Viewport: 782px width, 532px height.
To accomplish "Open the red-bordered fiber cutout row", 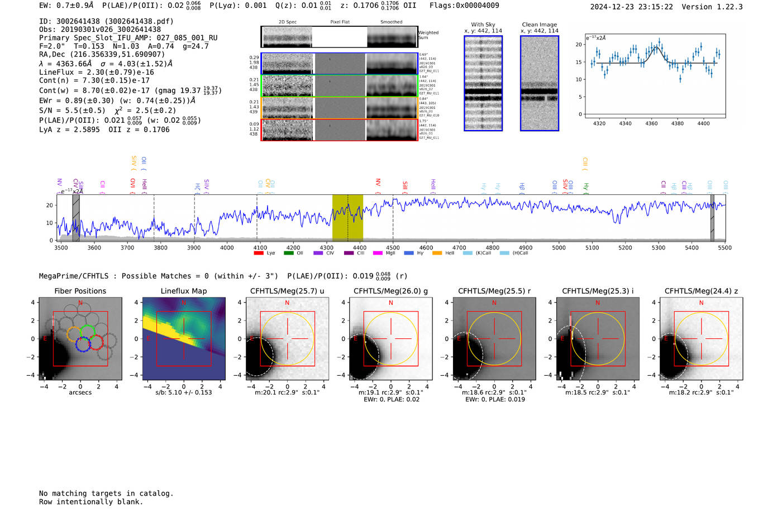I will click(339, 130).
